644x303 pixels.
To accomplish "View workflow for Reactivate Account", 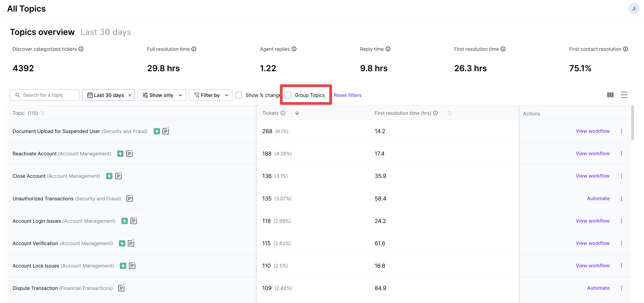I will (592, 154).
